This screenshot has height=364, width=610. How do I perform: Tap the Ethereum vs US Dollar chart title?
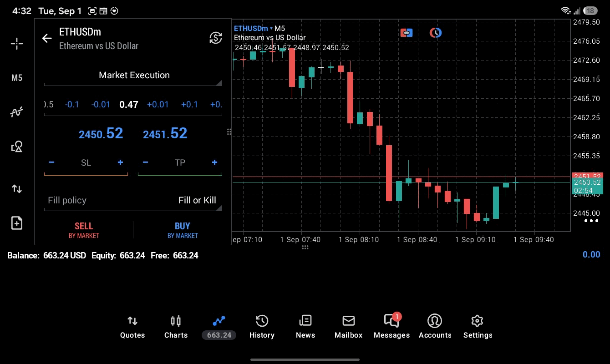coord(269,38)
